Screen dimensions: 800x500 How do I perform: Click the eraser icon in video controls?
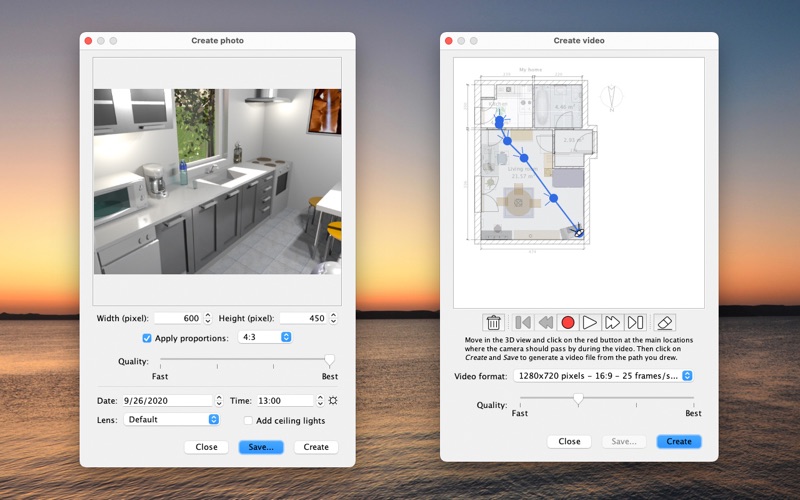664,322
